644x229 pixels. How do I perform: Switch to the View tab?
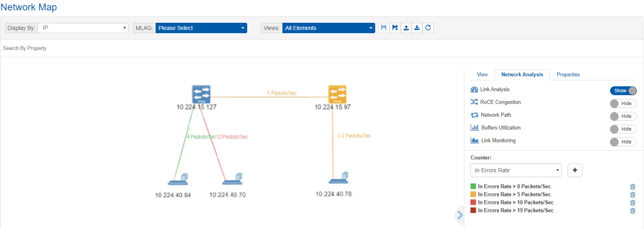[482, 75]
